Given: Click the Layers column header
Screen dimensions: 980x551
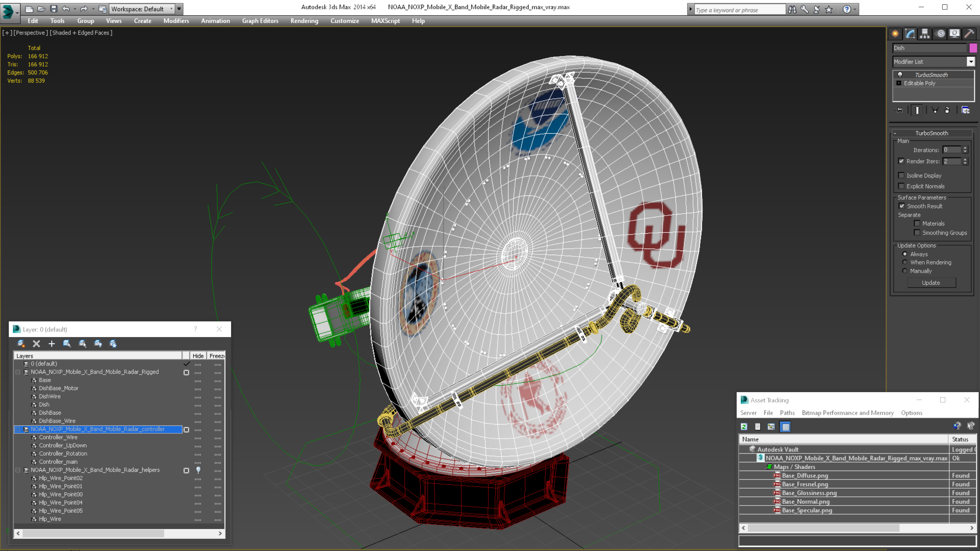Looking at the screenshot, I should 98,355.
